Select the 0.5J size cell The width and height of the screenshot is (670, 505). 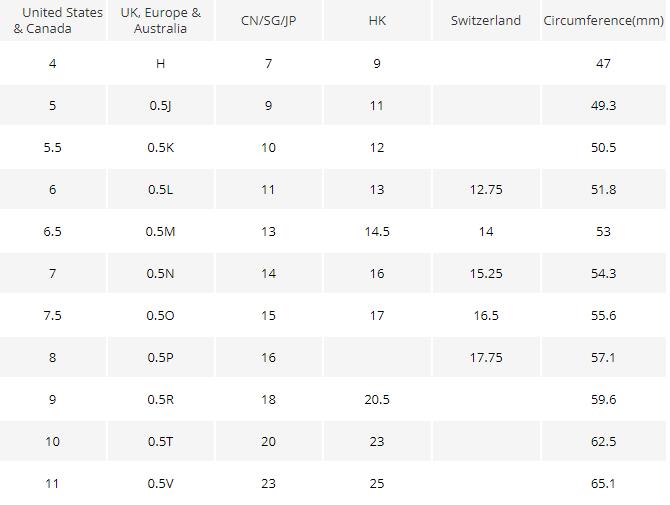tap(160, 106)
